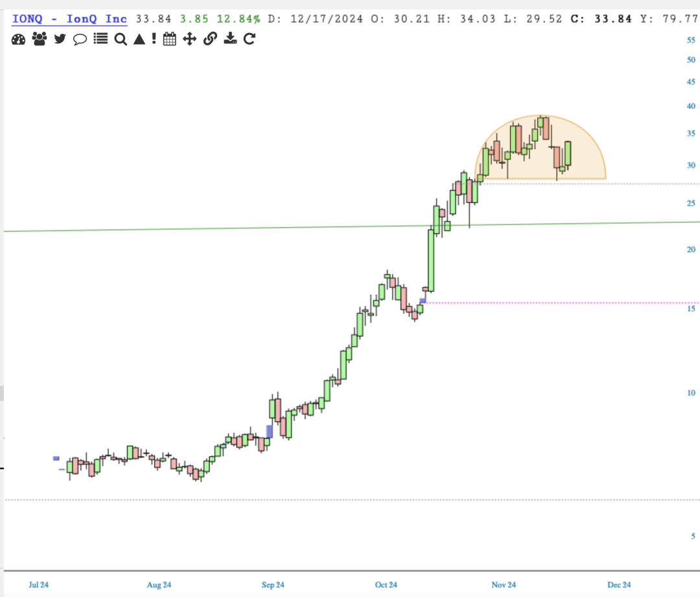Click the Aug 24 date axis label
Image resolution: width=700 pixels, height=597 pixels.
tap(159, 585)
